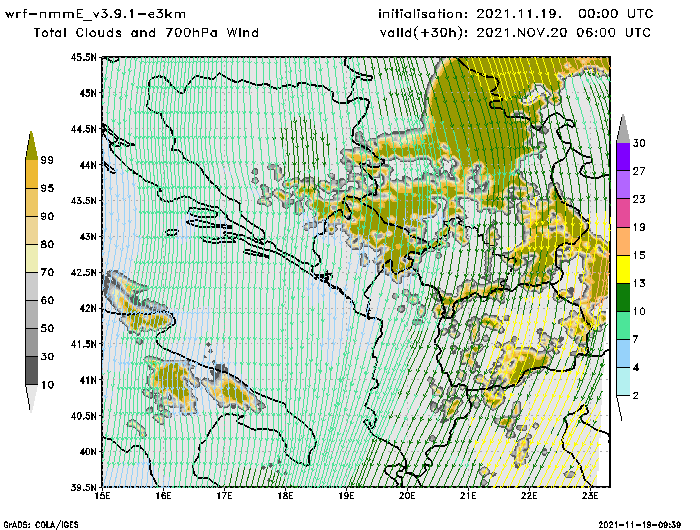The width and height of the screenshot is (700, 530).
Task: Click the 2-4 pale cyan wind swatch
Action: point(623,381)
